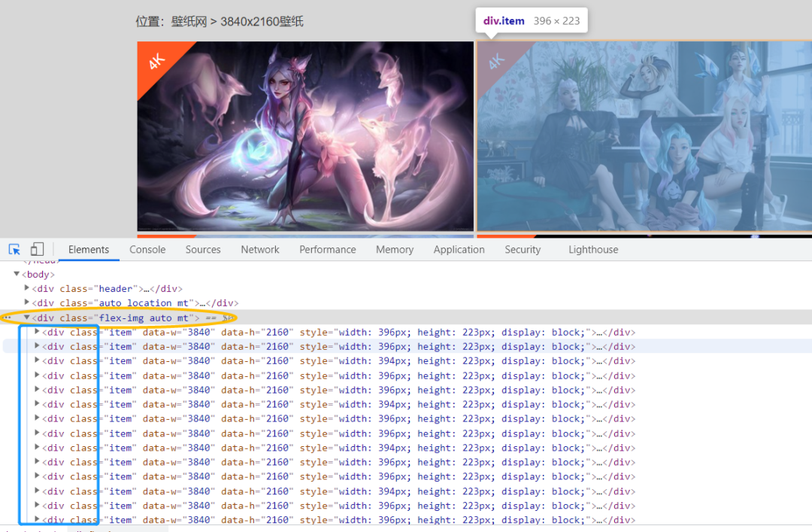The width and height of the screenshot is (812, 532).
Task: Open the Application tab
Action: coord(459,249)
